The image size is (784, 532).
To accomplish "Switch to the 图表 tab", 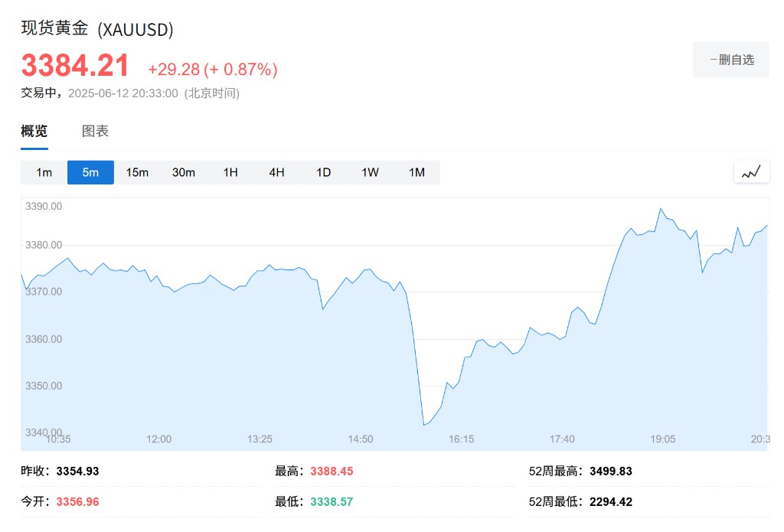I will tap(95, 132).
